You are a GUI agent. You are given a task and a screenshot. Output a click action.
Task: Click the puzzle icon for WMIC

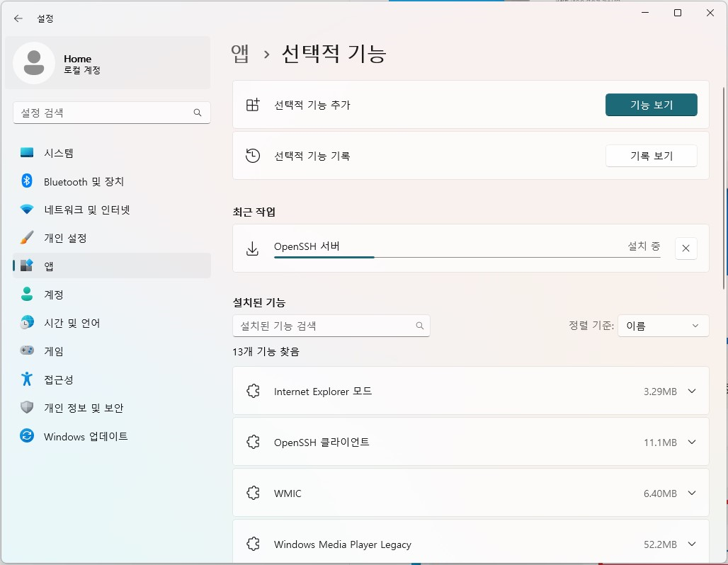(x=253, y=493)
